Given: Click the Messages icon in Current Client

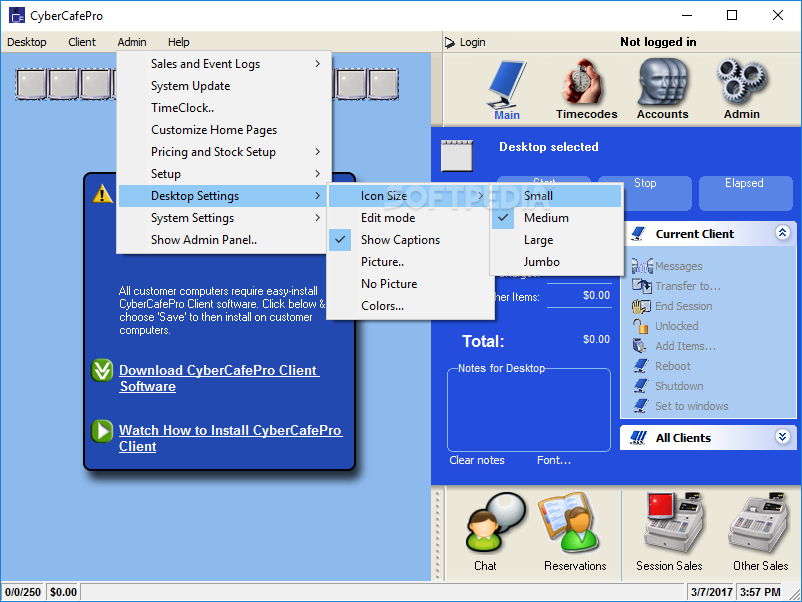Looking at the screenshot, I should 642,266.
